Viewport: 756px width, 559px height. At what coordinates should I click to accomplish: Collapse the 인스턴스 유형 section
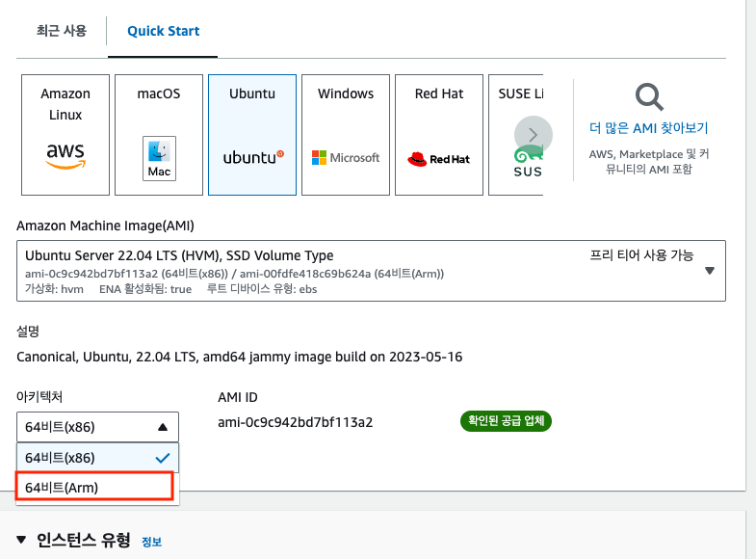[x=21, y=540]
